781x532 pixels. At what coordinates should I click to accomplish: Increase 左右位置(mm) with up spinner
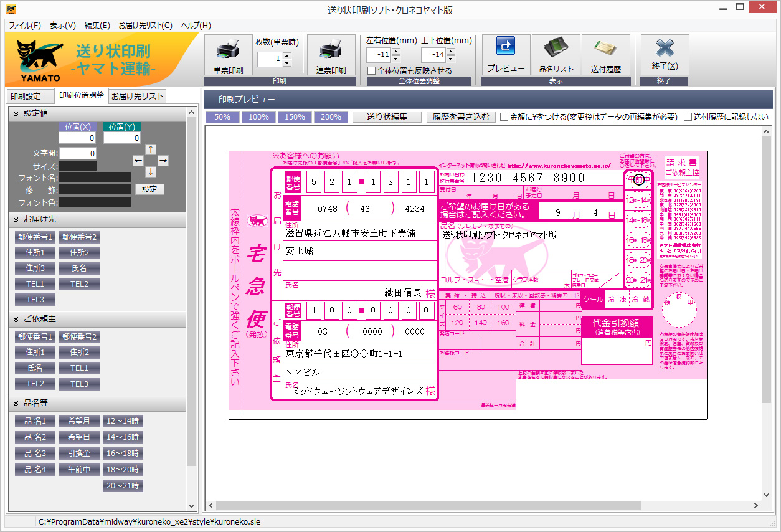click(x=396, y=51)
